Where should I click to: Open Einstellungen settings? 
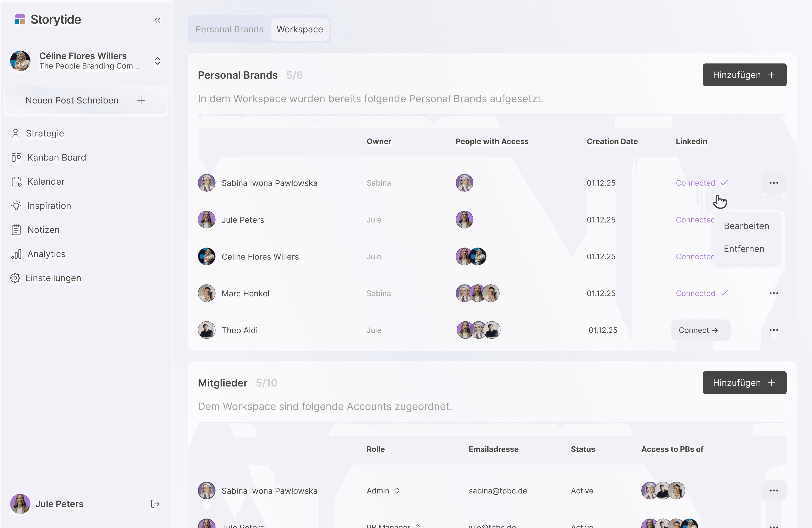(53, 278)
